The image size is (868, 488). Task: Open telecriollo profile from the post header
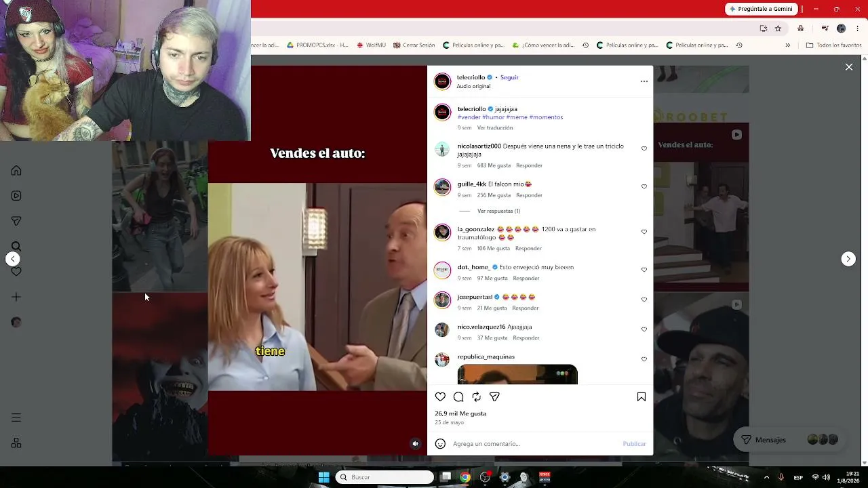[471, 77]
